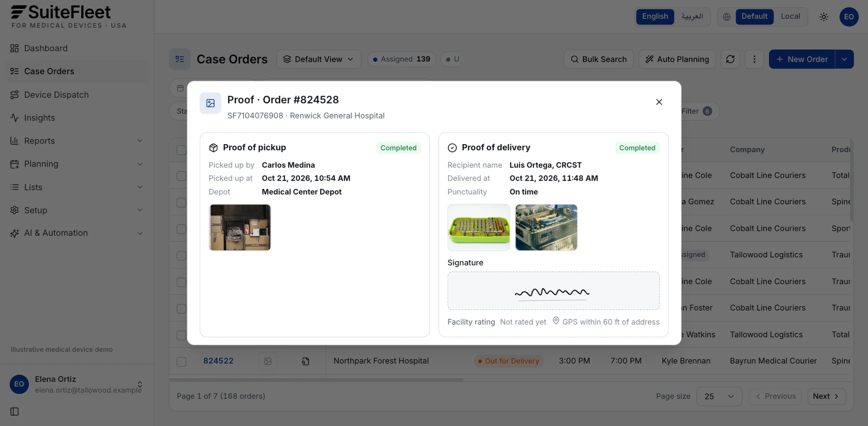This screenshot has width=868, height=426.
Task: Click the signature box in proof of delivery
Action: [553, 291]
